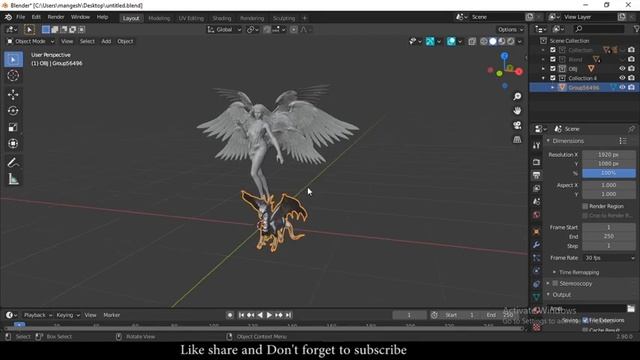This screenshot has height=360, width=640.
Task: Open the Edit menu
Action: click(x=36, y=17)
